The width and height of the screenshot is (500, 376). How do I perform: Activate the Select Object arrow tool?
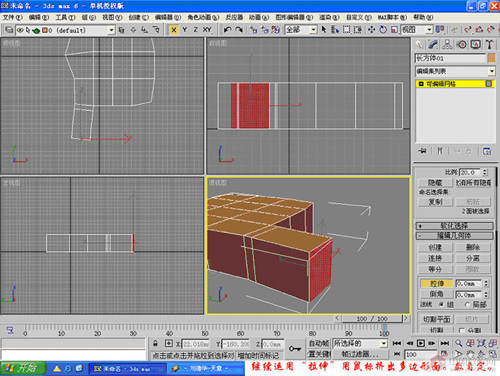[x=324, y=30]
